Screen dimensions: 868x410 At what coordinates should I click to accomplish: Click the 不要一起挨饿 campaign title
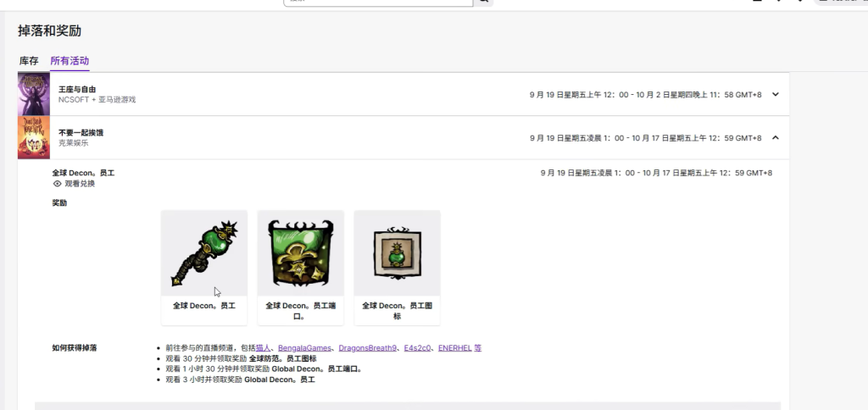click(x=81, y=133)
